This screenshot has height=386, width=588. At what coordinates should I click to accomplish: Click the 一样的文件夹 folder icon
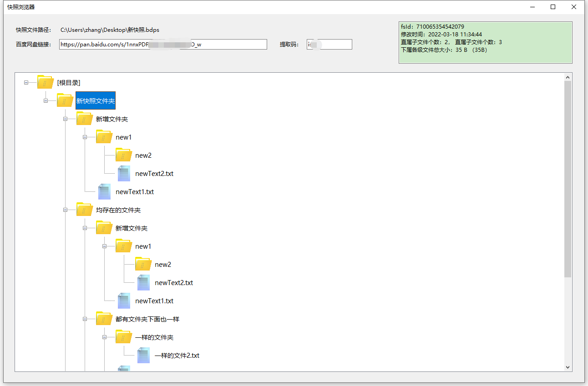[123, 337]
